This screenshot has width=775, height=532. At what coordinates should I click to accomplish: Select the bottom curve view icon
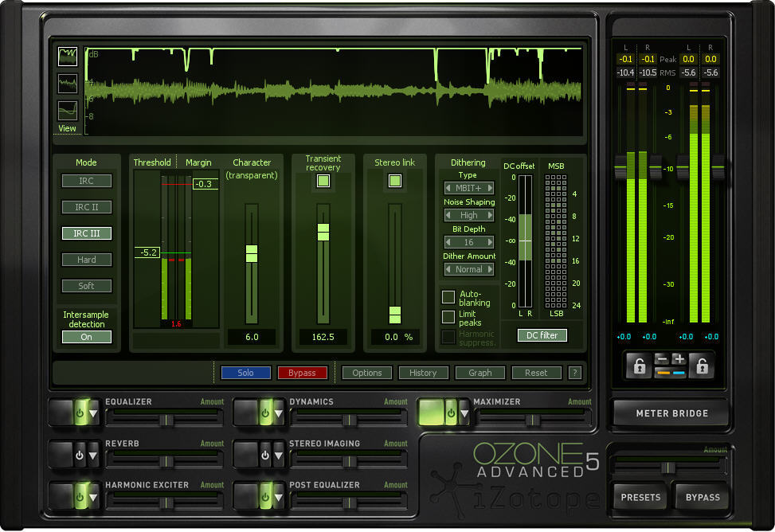(67, 110)
